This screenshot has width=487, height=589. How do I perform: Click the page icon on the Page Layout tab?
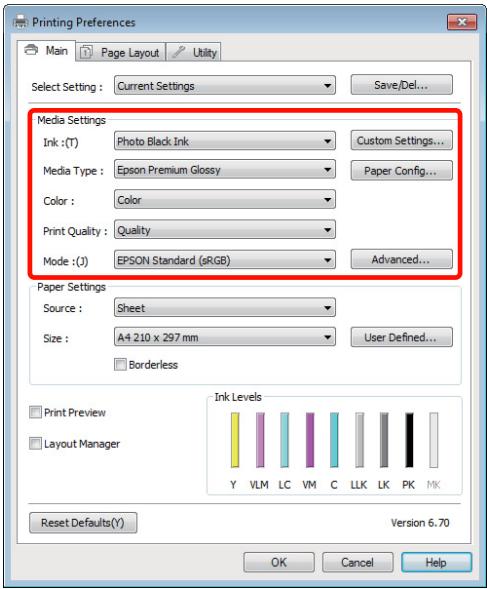[86, 52]
